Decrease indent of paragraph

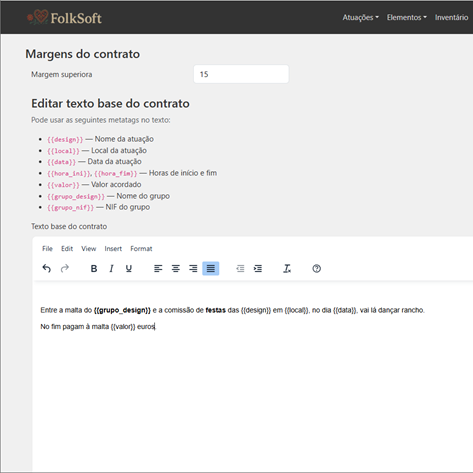[240, 268]
